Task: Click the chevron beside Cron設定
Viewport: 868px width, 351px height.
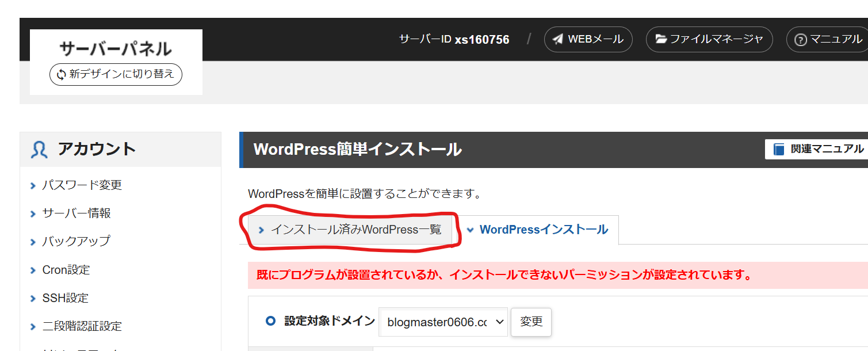Action: pos(33,270)
